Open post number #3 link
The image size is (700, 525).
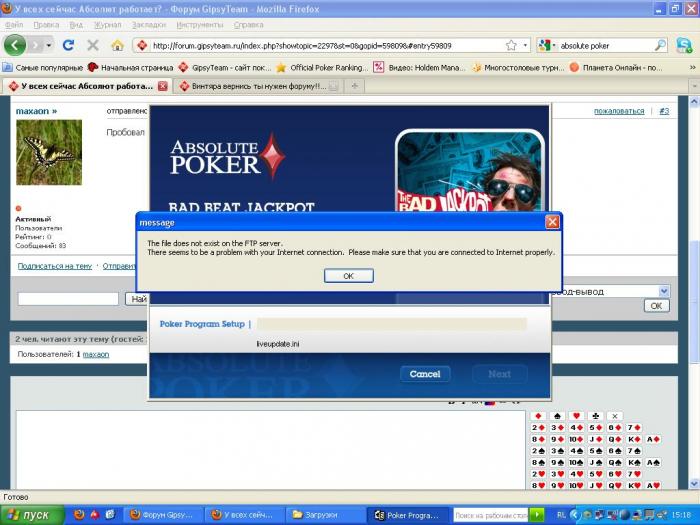pyautogui.click(x=664, y=111)
